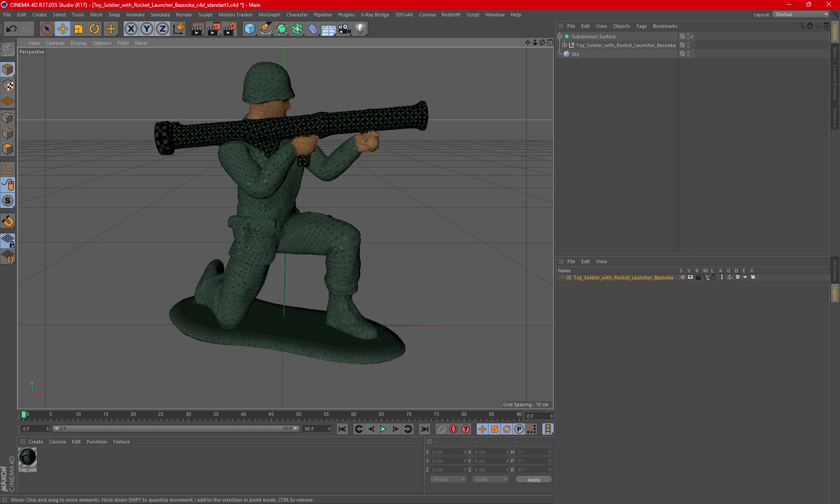Toggle Subdivision Surface enable checkmark
The height and width of the screenshot is (504, 840).
pos(693,36)
